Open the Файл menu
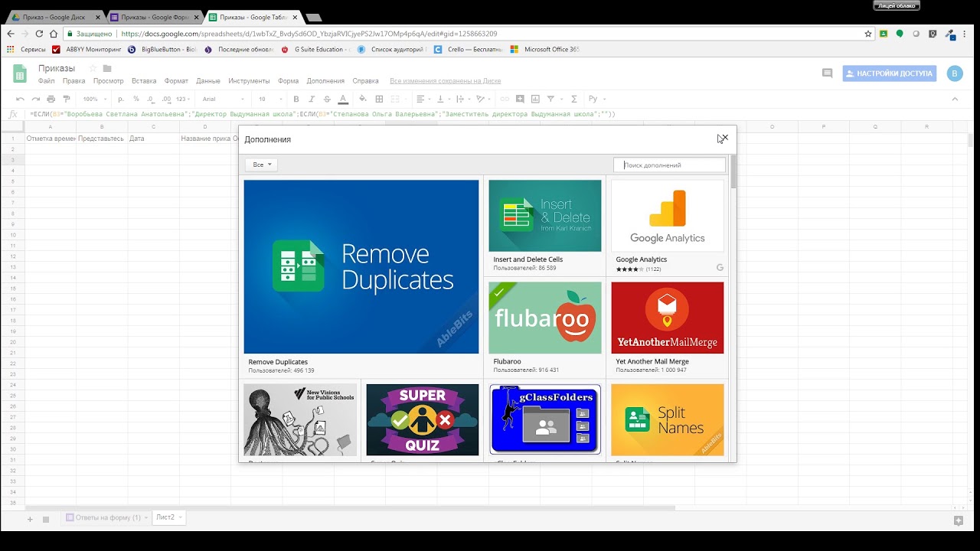The height and width of the screenshot is (551, 980). tap(46, 80)
